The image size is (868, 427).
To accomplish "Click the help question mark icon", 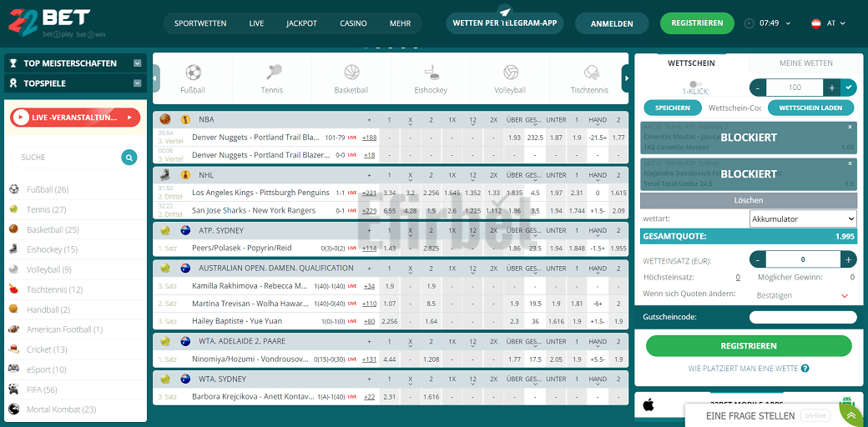I will [805, 369].
